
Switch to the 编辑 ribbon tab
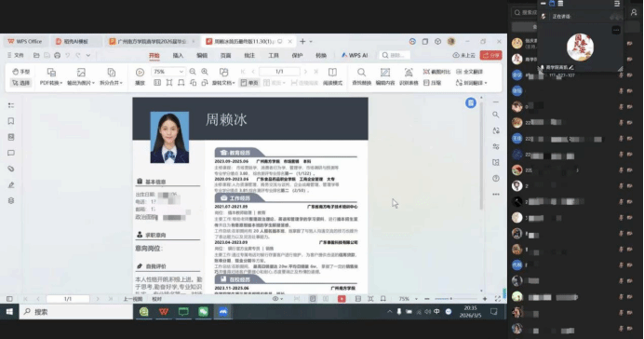tap(202, 56)
